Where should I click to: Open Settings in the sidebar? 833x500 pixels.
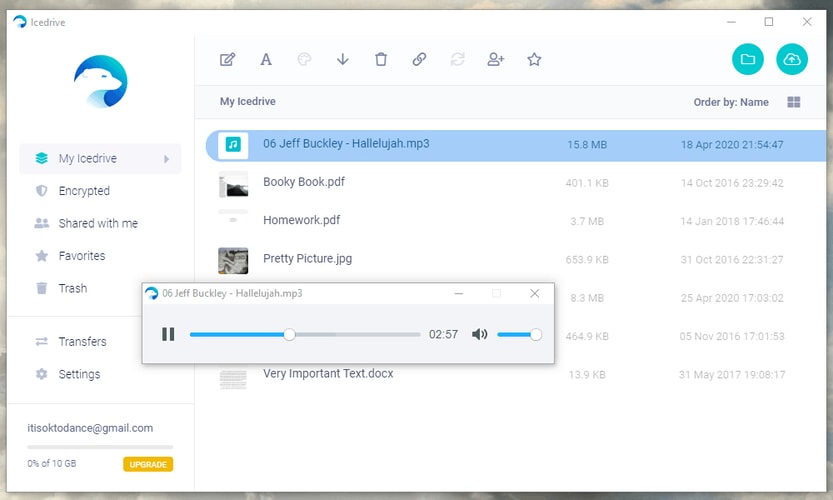pos(79,374)
